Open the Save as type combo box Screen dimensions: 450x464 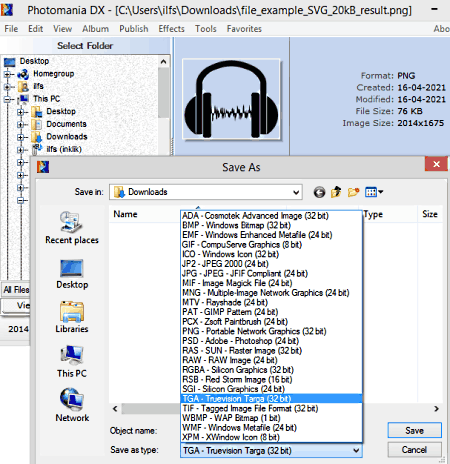(x=271, y=451)
